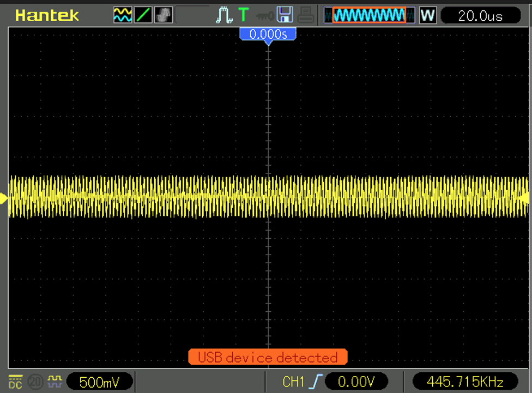Click the Hantek logo
The image size is (532, 393).
(47, 15)
